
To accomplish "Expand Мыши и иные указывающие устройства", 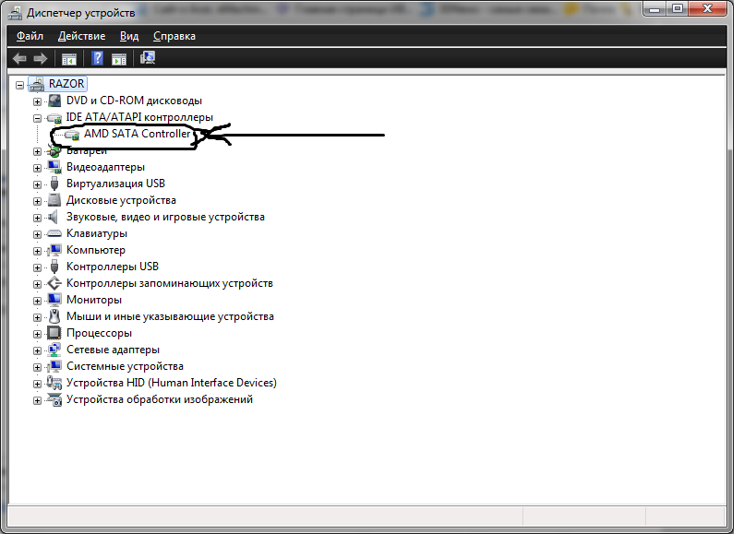I will tap(37, 317).
